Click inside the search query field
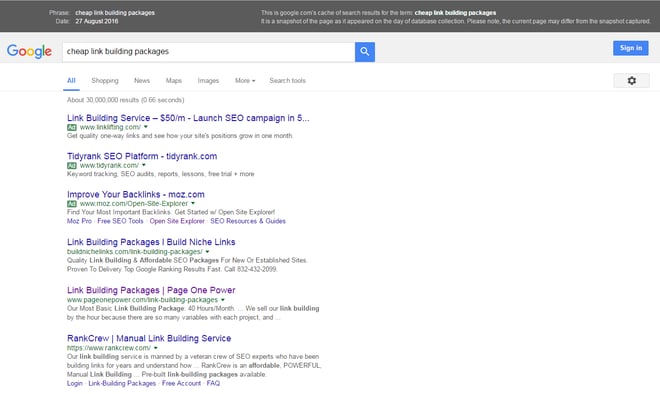 [208, 52]
